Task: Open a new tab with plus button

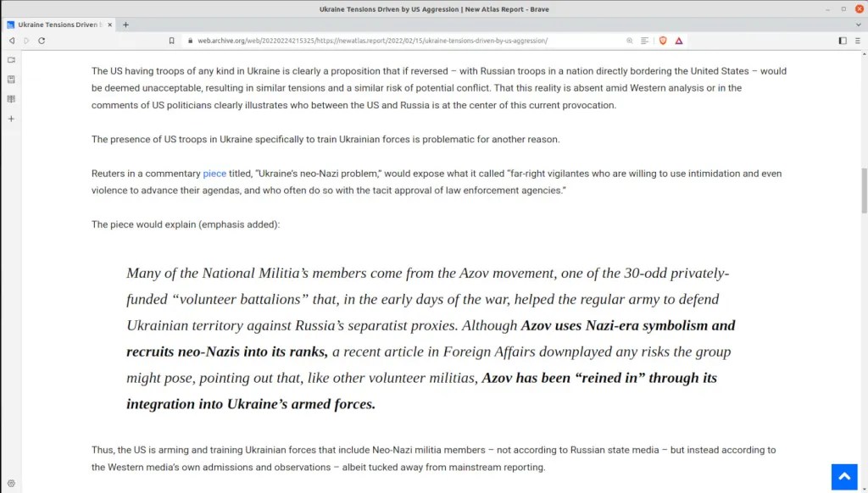Action: coord(125,25)
